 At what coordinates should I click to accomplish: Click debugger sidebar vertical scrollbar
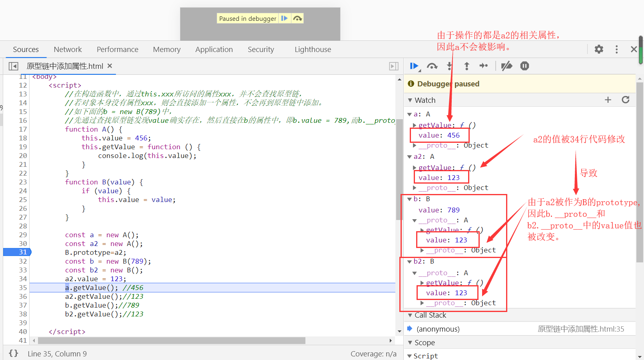click(x=640, y=172)
